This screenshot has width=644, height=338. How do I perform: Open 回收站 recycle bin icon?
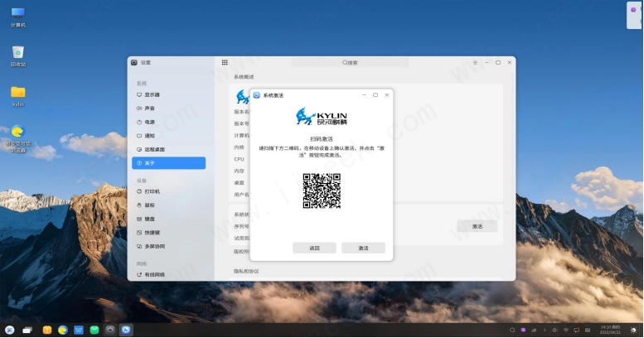(17, 55)
